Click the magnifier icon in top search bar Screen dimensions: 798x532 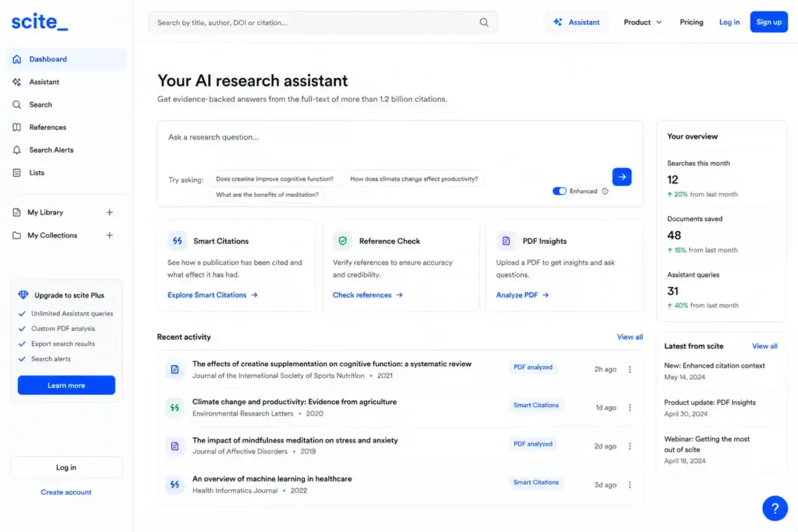tap(484, 23)
